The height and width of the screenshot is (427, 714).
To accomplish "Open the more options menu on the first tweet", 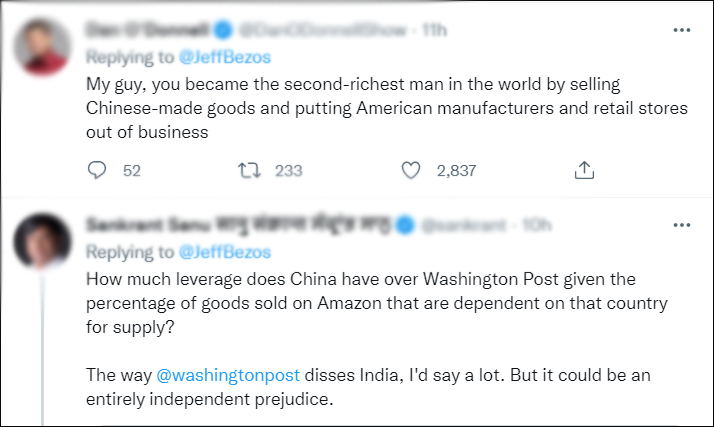I will coord(682,30).
